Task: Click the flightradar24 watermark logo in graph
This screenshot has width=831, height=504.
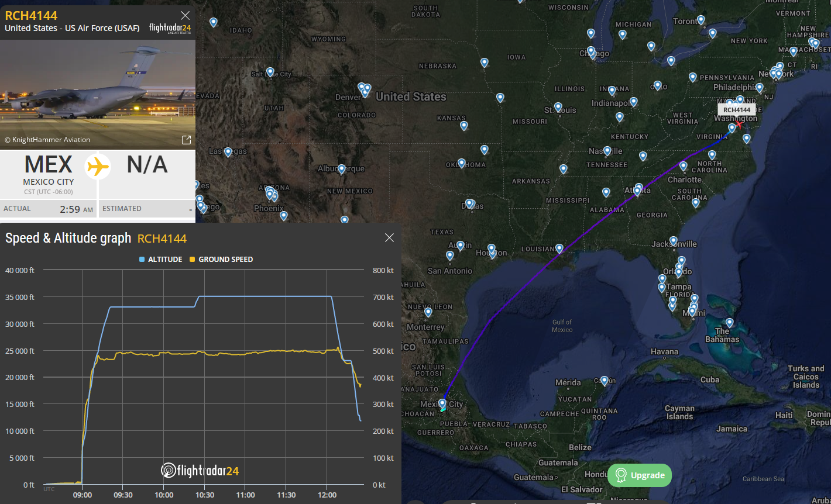Action: point(200,471)
